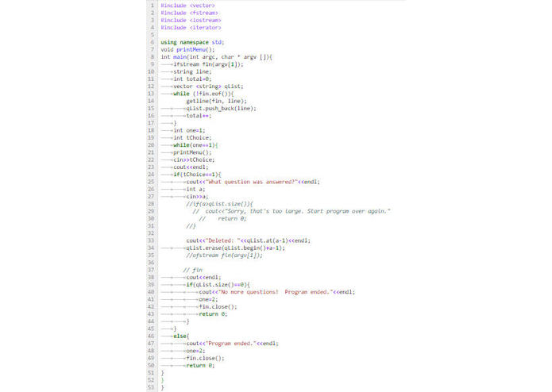Click the '#include <vector>' line
This screenshot has width=552, height=392.
tap(187, 6)
